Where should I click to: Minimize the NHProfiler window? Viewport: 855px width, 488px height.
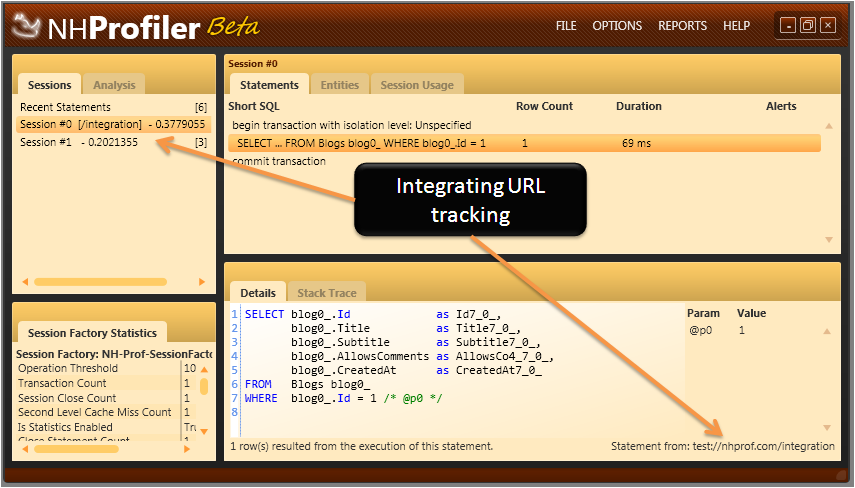click(x=787, y=25)
